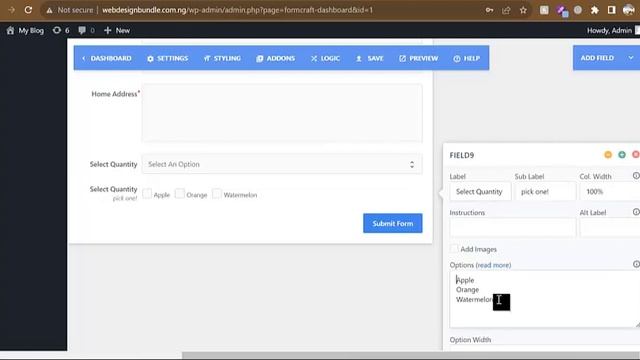Image resolution: width=640 pixels, height=360 pixels.
Task: Open the Options read more link
Action: (x=493, y=265)
